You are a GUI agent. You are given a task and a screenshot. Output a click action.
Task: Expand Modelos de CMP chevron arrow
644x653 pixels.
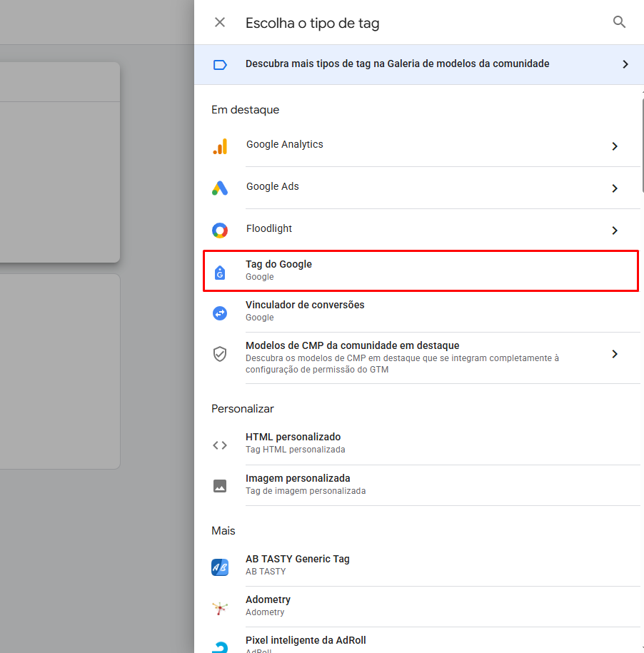[614, 354]
